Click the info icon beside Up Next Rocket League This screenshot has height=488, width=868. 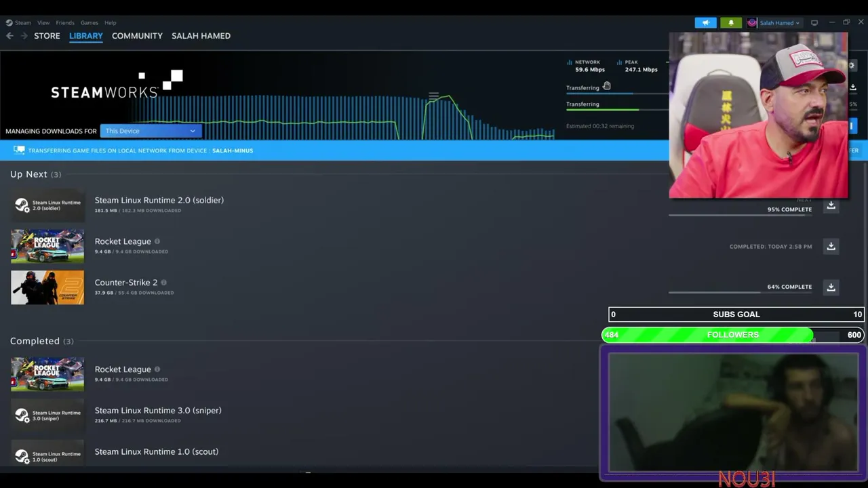pos(157,241)
